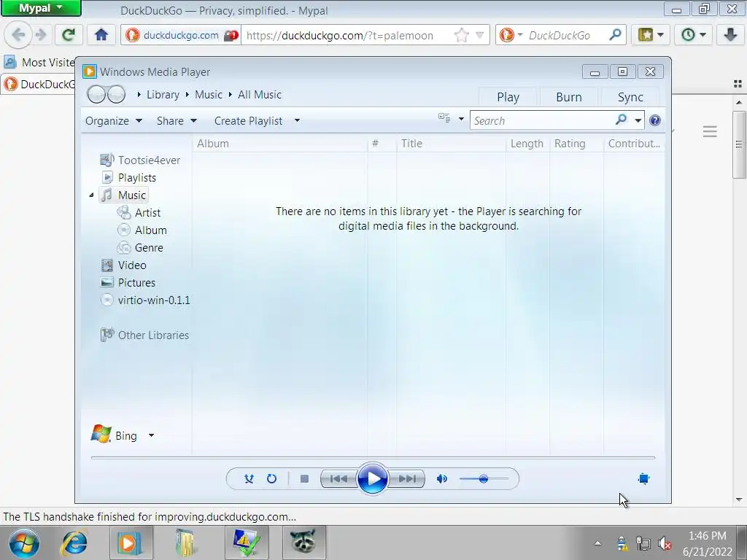Screen dimensions: 747x560
Task: Select Music in the navigation tree
Action: [124, 195]
